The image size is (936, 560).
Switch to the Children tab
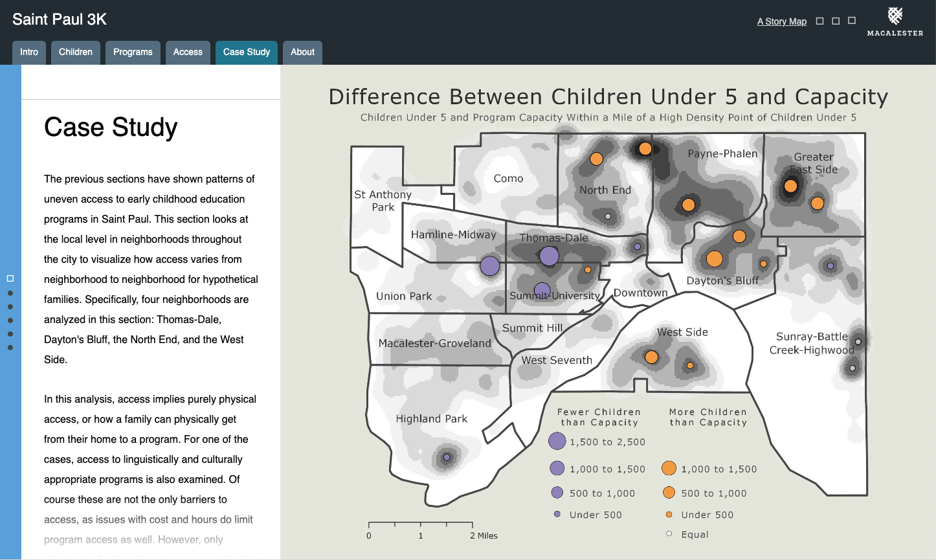click(76, 52)
